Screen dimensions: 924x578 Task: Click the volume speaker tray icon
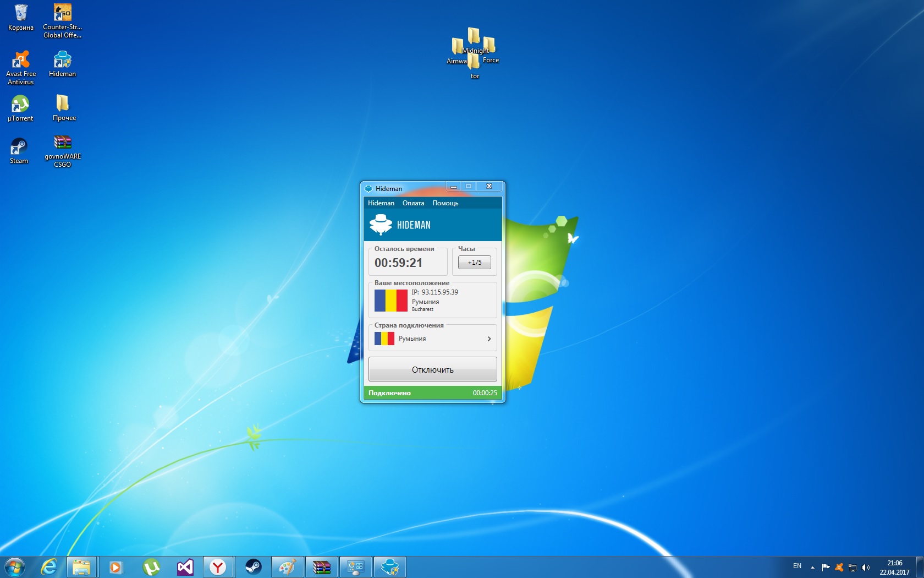[x=865, y=567]
